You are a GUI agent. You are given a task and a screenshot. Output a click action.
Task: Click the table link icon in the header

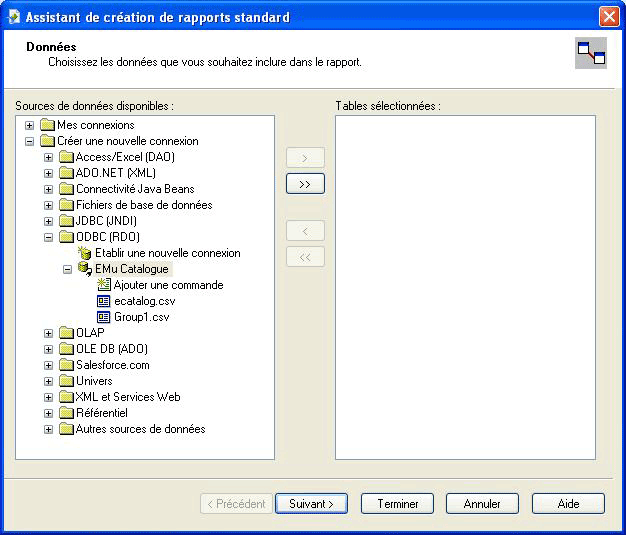(x=591, y=53)
